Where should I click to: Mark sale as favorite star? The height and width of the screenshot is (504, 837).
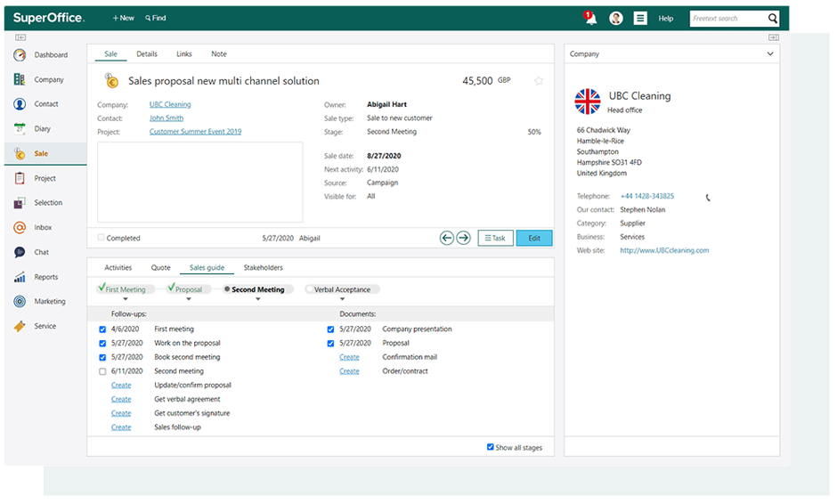[539, 81]
